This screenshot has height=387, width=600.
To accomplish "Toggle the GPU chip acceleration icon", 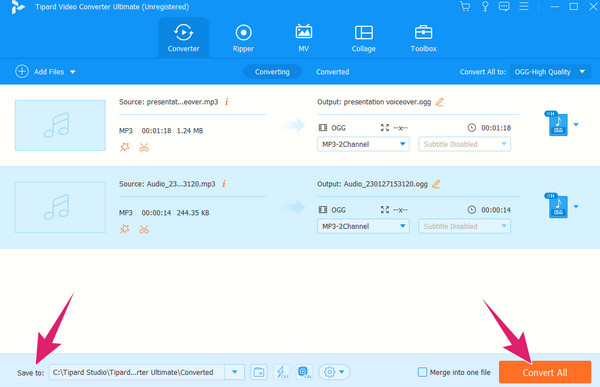I will (304, 372).
